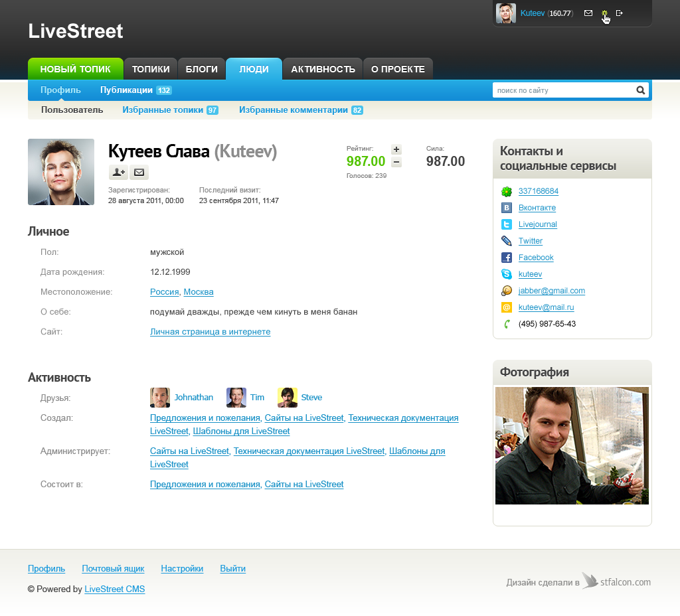Decrease rating with the minus button

point(396,162)
